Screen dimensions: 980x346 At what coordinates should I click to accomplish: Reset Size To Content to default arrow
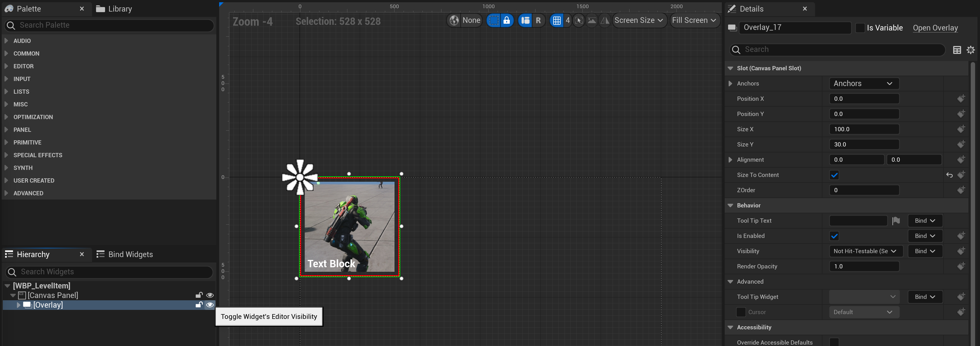pos(949,175)
